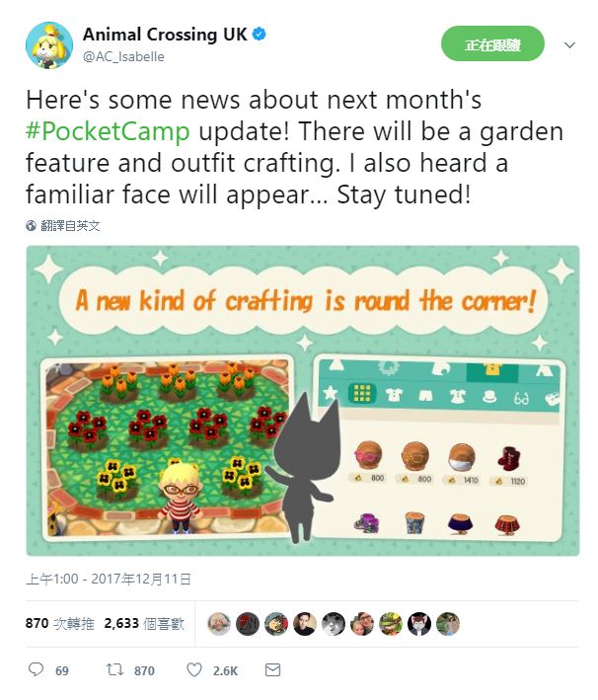Click the fifth liker avatar
Viewport: 598px width, 700px height.
[x=334, y=623]
